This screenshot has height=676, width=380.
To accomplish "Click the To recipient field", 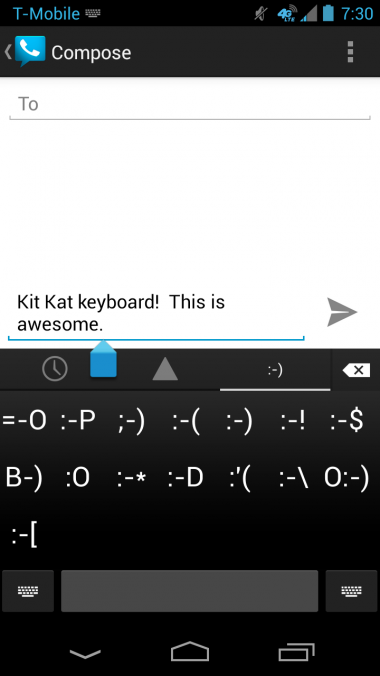I will coord(190,105).
